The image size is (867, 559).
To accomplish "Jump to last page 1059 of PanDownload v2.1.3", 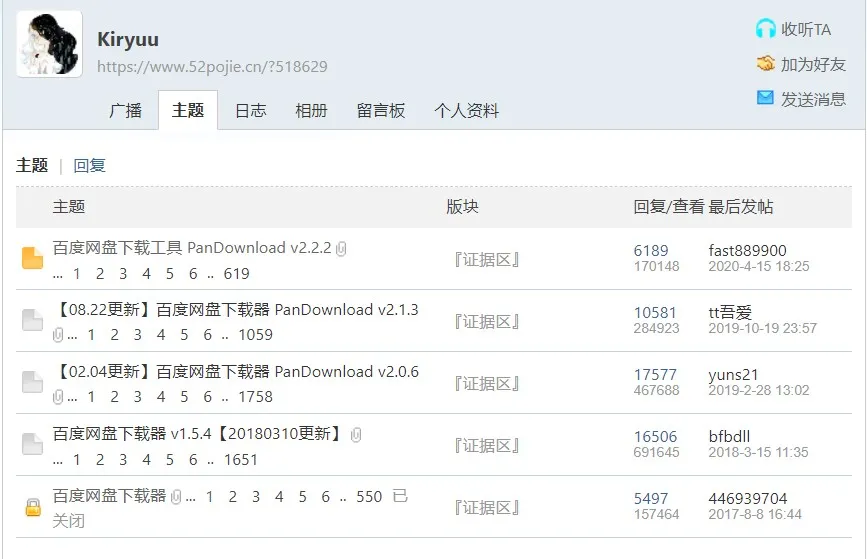I will point(255,335).
